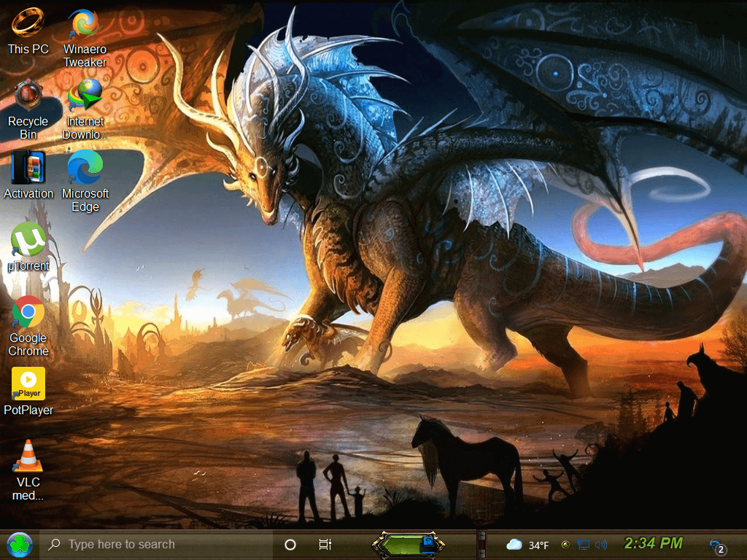
Task: Open the notification center with 2 alerts
Action: (718, 547)
